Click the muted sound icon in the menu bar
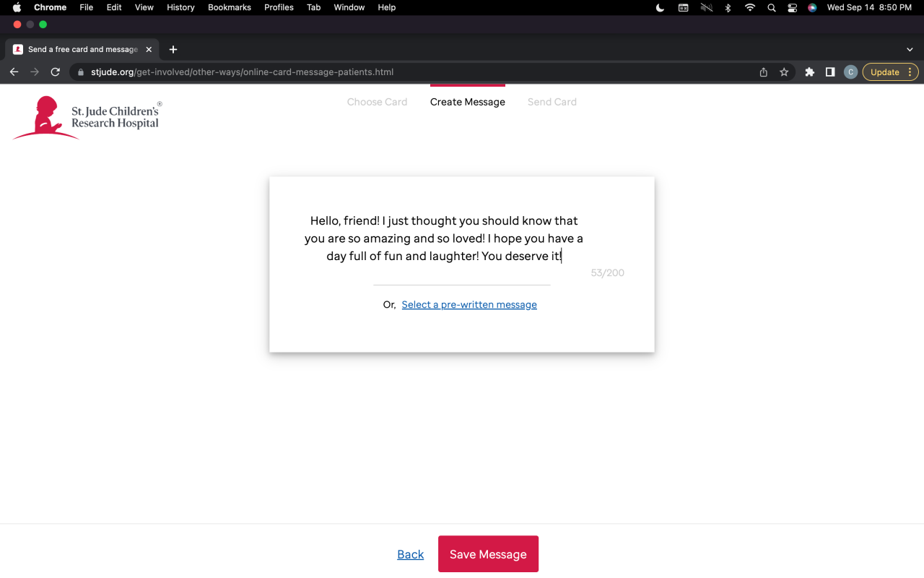This screenshot has width=924, height=578. [706, 7]
